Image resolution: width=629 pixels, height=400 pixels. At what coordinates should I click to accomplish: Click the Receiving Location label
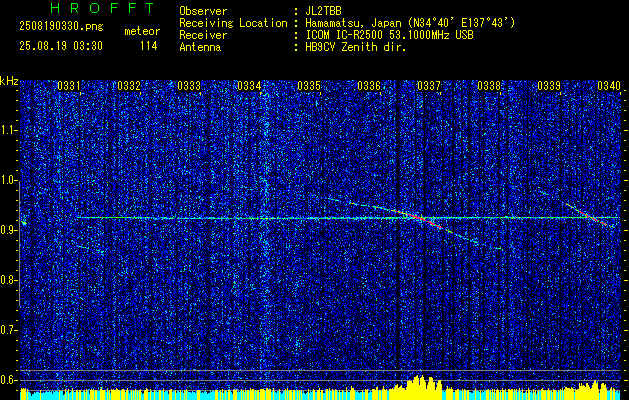pyautogui.click(x=233, y=23)
